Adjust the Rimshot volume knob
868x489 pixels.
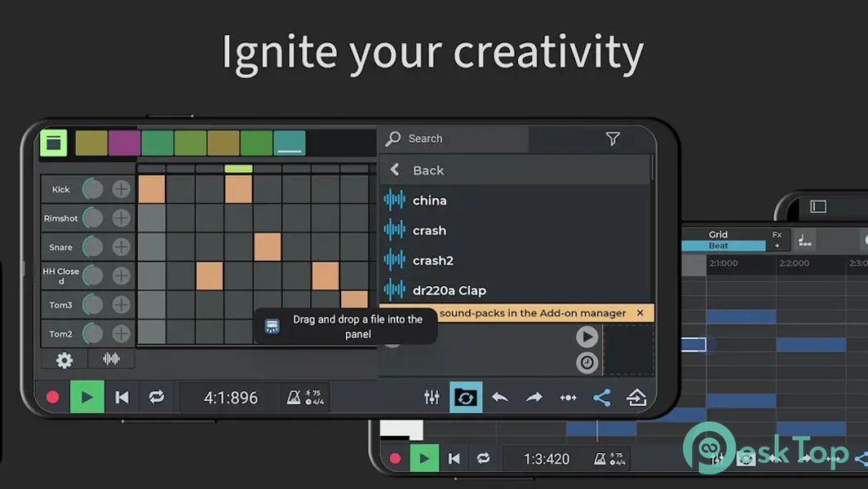(92, 218)
